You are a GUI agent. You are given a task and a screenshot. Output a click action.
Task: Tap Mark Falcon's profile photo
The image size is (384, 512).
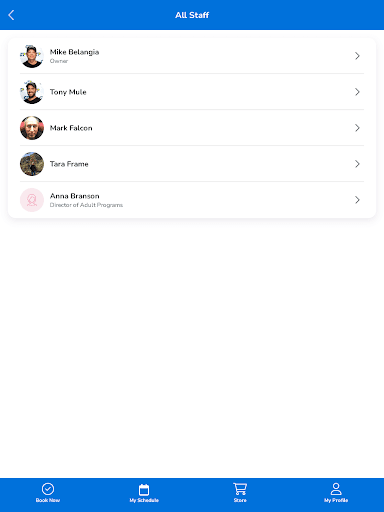[32, 128]
